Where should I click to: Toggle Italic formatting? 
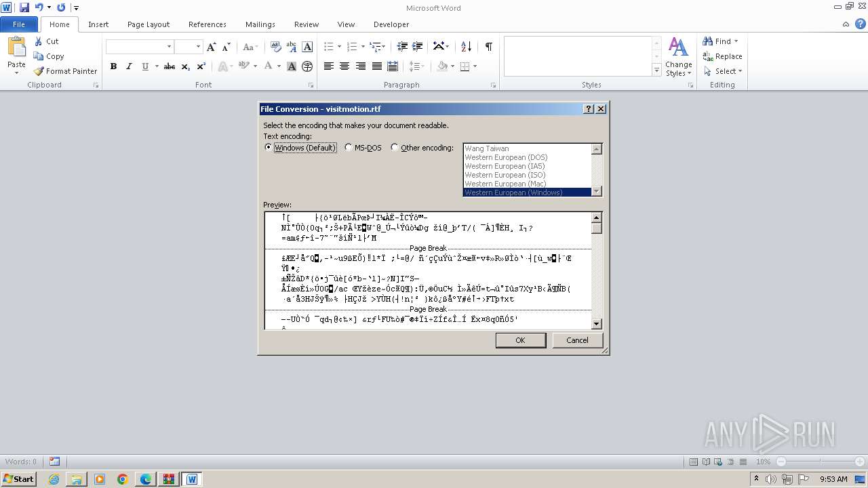(x=129, y=66)
